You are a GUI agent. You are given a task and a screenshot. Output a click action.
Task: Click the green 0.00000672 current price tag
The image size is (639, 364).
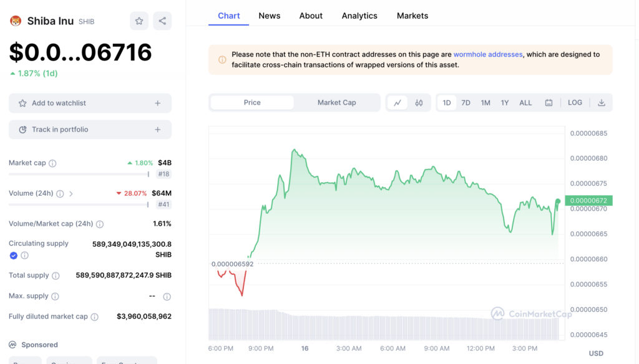(589, 200)
